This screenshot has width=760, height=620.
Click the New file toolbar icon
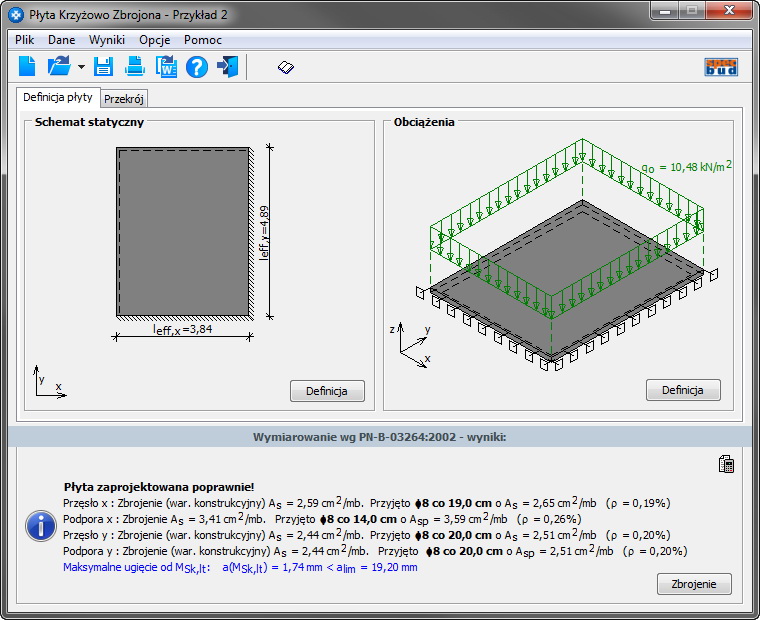27,67
